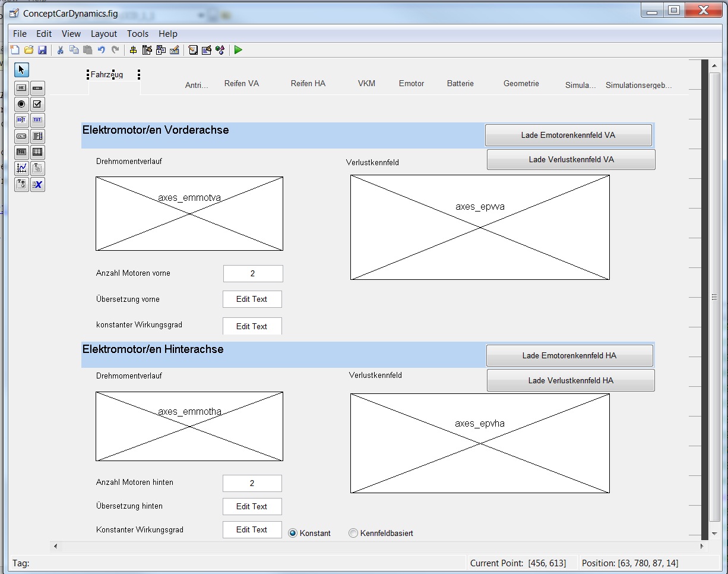728x574 pixels.
Task: Open the Object Browser icon
Action: click(x=220, y=50)
